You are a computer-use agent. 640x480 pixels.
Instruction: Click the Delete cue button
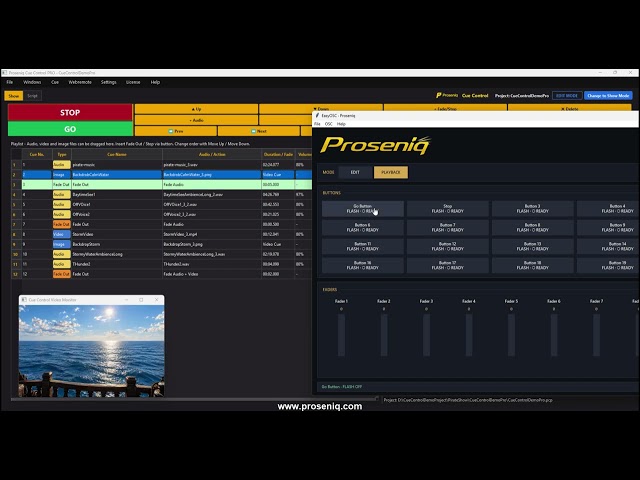pyautogui.click(x=569, y=108)
